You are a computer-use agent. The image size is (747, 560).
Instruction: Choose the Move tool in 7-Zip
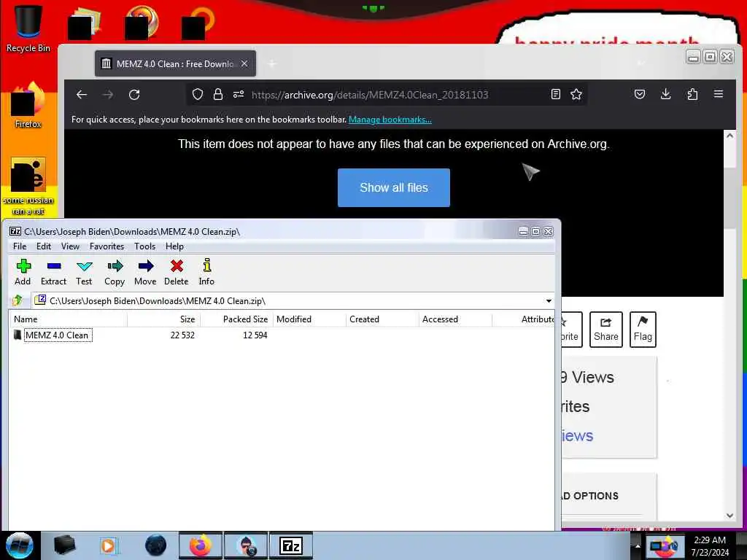click(145, 272)
